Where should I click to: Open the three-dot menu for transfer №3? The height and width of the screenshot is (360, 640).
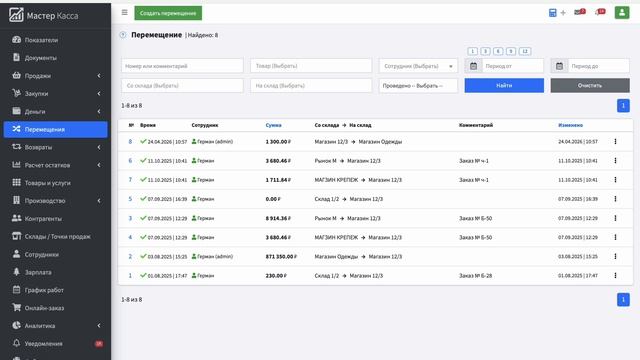point(615,218)
